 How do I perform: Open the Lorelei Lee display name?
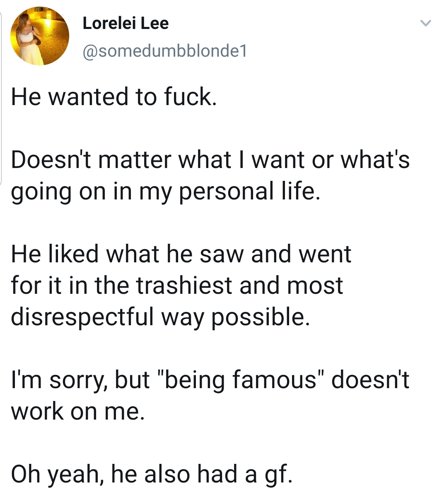[125, 23]
